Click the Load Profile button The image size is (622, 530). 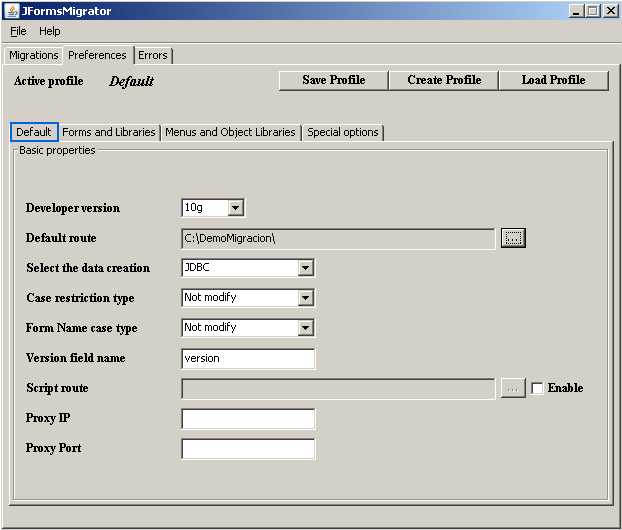553,81
